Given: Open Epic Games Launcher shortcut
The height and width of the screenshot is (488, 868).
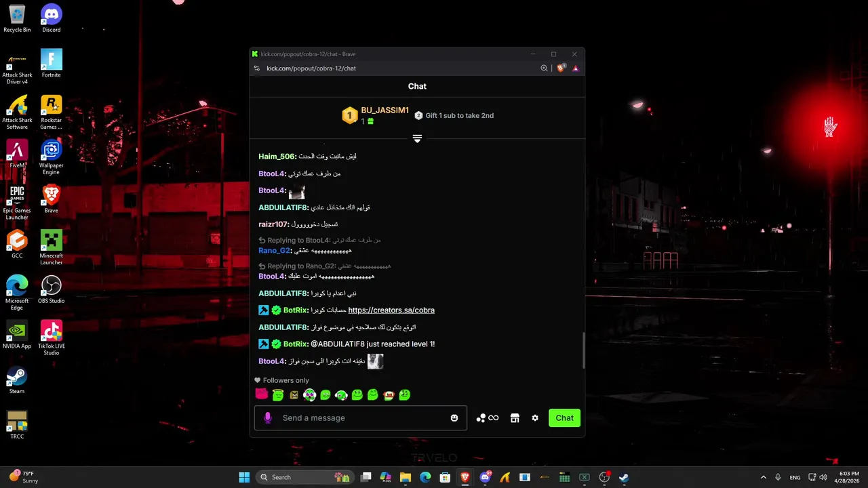Looking at the screenshot, I should (x=17, y=203).
